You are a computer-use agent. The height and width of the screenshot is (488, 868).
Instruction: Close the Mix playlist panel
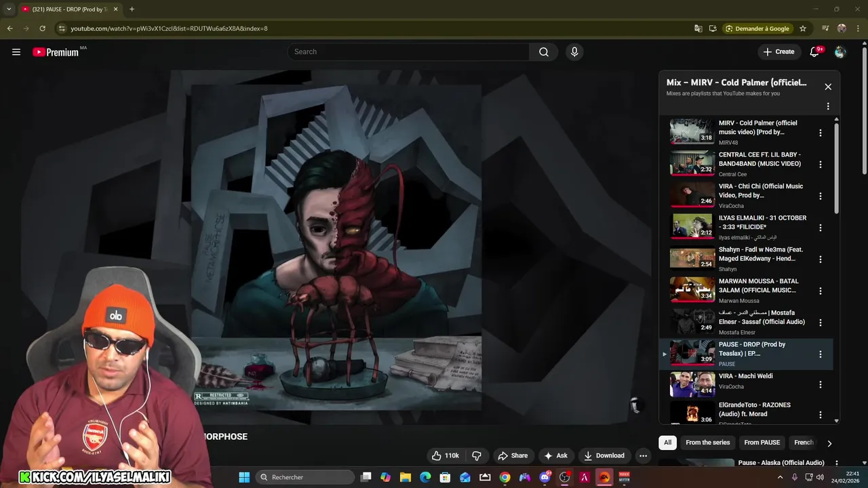tap(828, 87)
